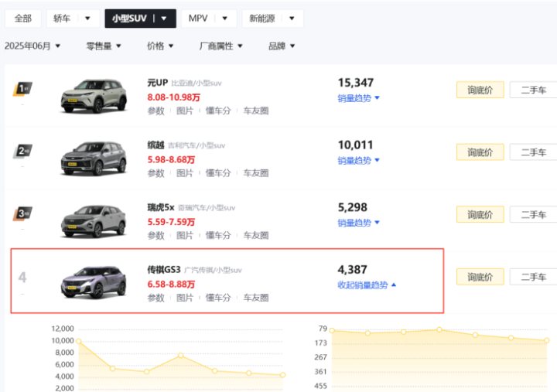
Task: Open 图片 for 缤越
Action: click(185, 173)
